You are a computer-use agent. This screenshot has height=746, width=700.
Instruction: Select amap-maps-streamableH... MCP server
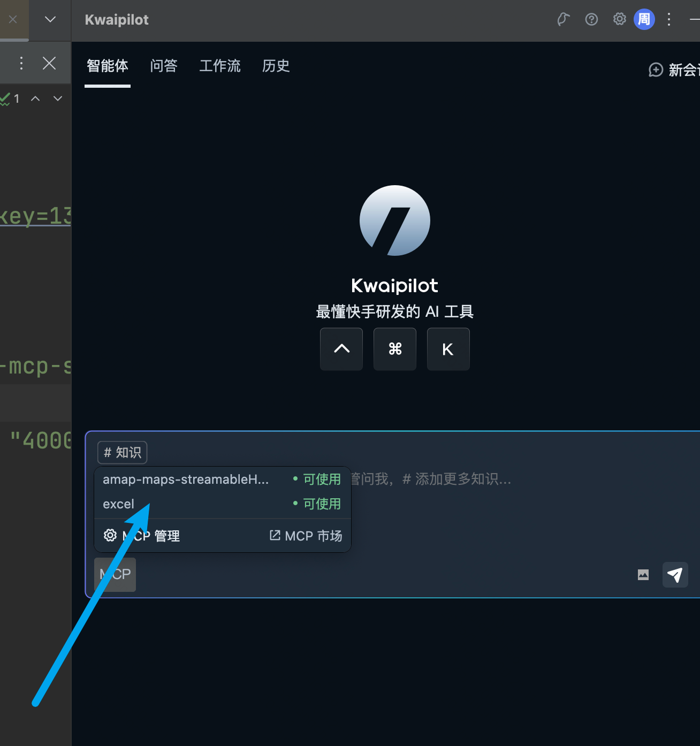pyautogui.click(x=223, y=479)
